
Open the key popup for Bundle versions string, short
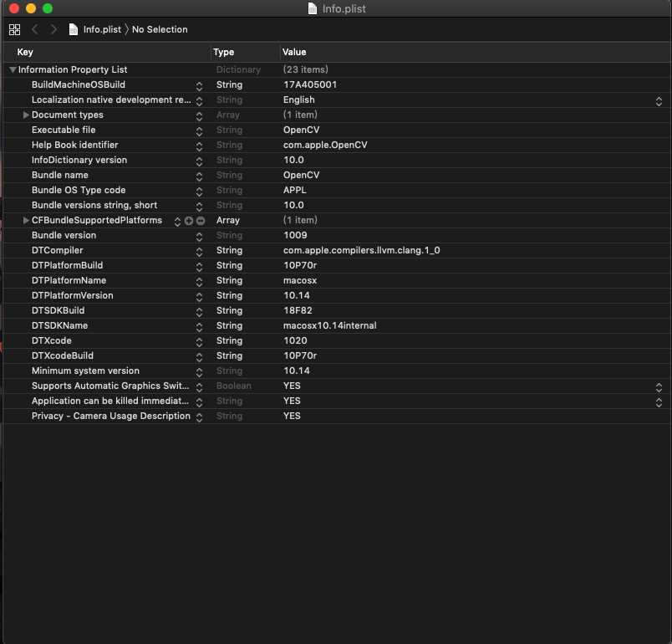pos(199,207)
